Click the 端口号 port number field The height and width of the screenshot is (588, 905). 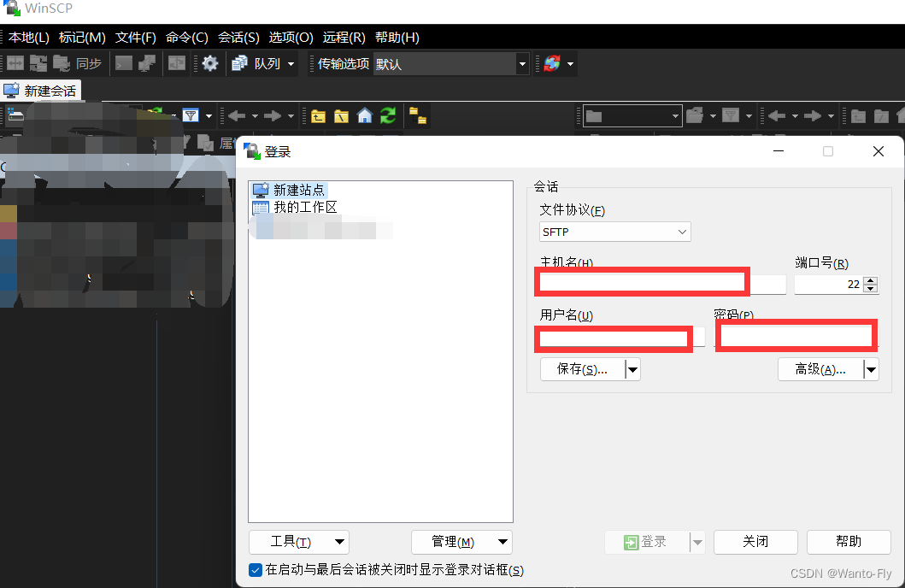click(828, 285)
